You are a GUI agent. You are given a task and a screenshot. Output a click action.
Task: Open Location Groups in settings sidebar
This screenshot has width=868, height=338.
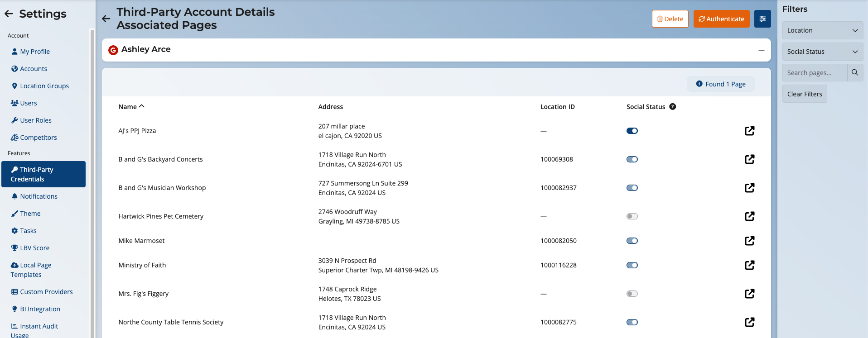(x=44, y=86)
